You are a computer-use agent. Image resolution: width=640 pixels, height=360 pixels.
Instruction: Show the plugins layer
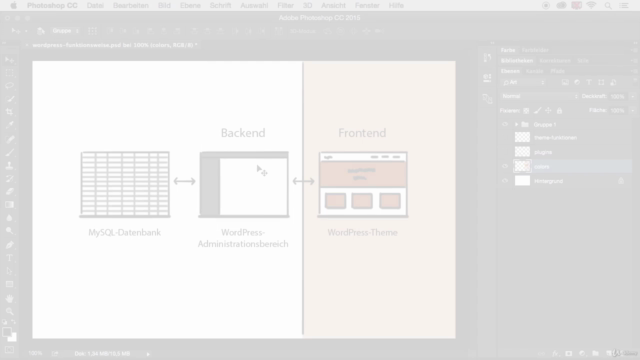tap(505, 152)
